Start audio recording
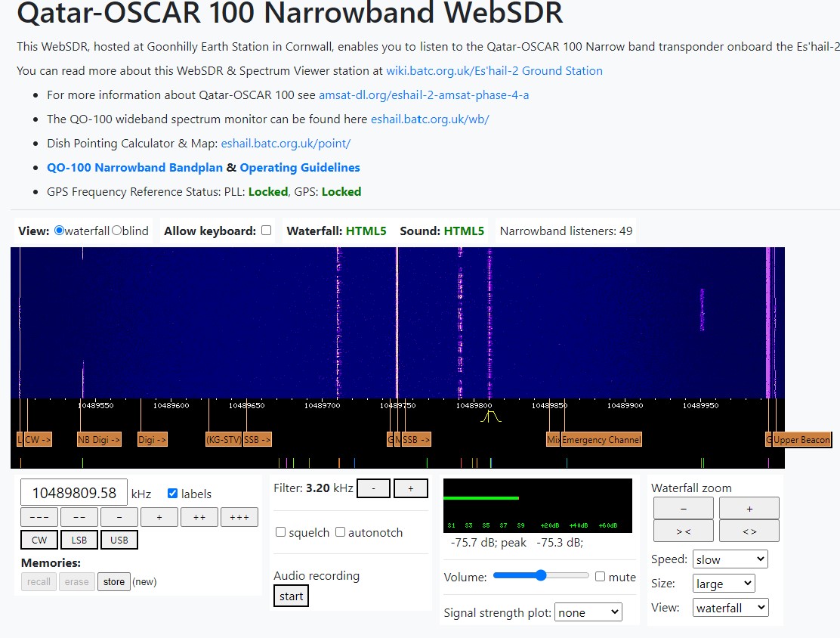Viewport: 840px width, 638px height. coord(291,596)
